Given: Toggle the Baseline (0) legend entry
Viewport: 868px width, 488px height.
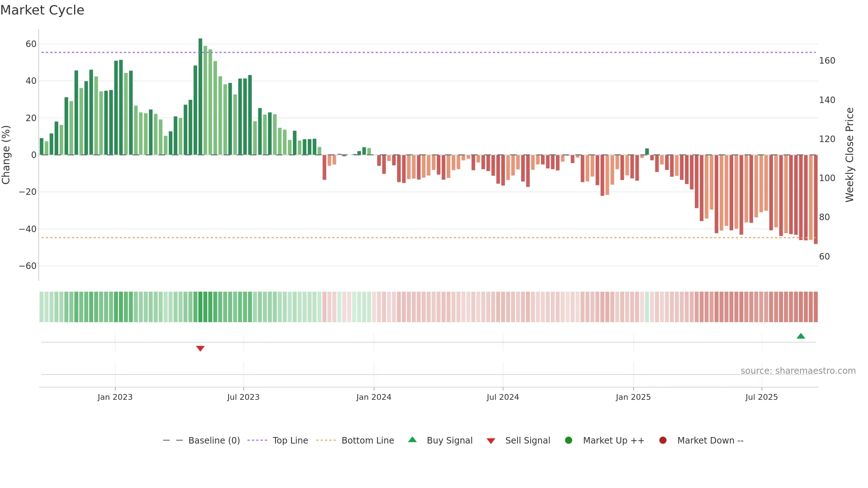Looking at the screenshot, I should click(x=201, y=440).
